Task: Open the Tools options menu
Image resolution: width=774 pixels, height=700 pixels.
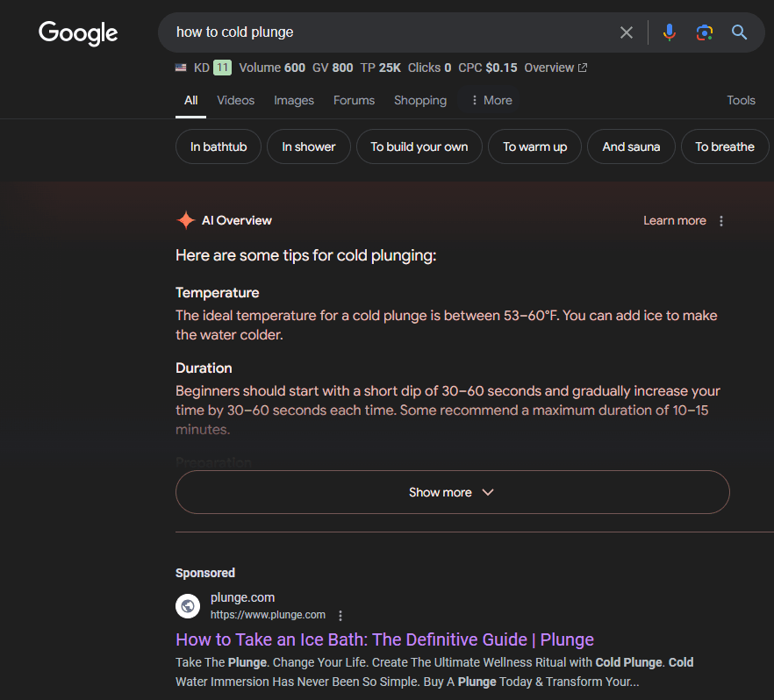Action: pos(741,100)
